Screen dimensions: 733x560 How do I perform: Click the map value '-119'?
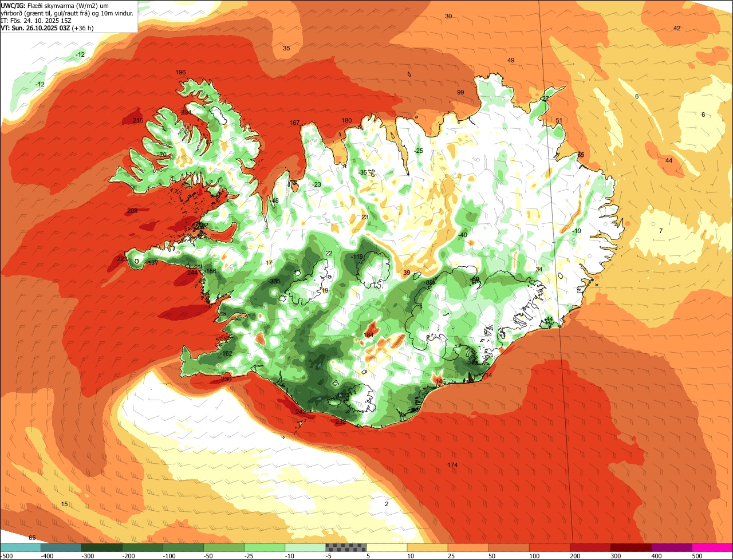(x=358, y=257)
